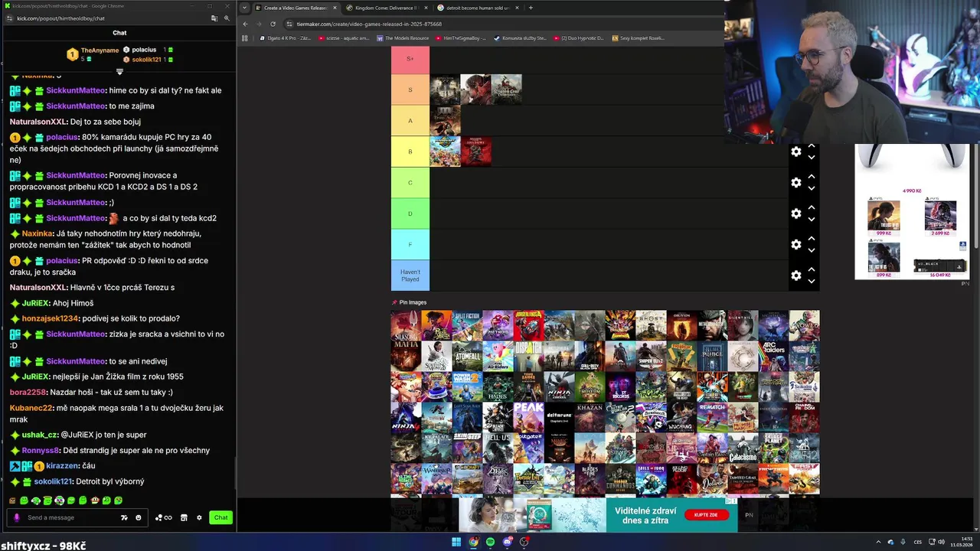Open settings gear for the C tier row
This screenshot has width=980, height=551.
click(796, 182)
